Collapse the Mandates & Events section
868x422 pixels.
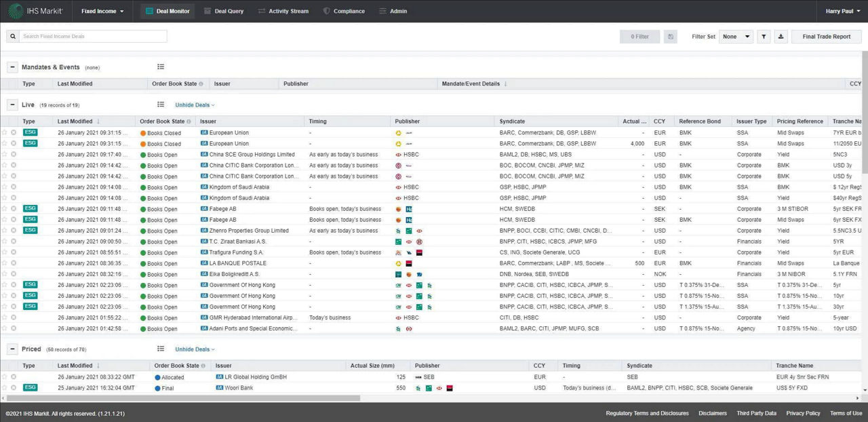tap(12, 67)
